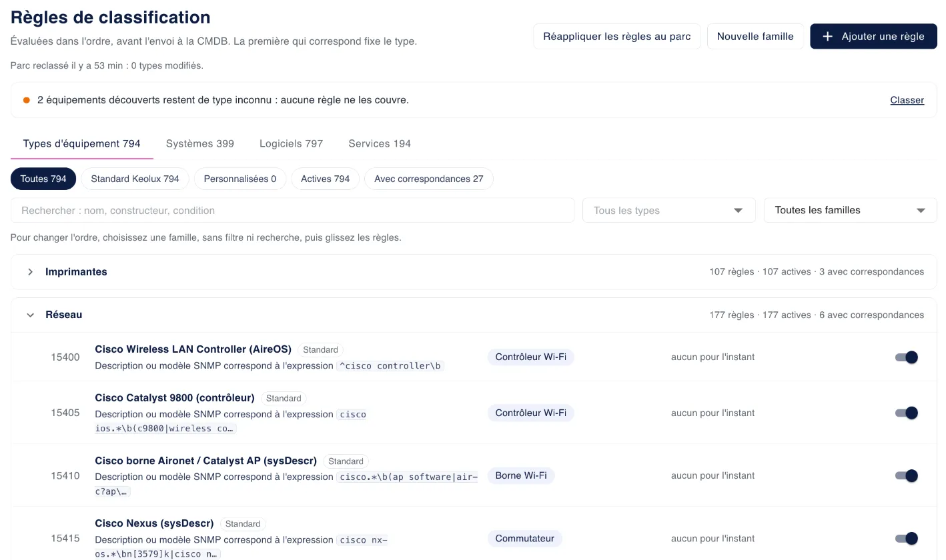Click the Classer link
The height and width of the screenshot is (560, 946).
click(x=907, y=100)
